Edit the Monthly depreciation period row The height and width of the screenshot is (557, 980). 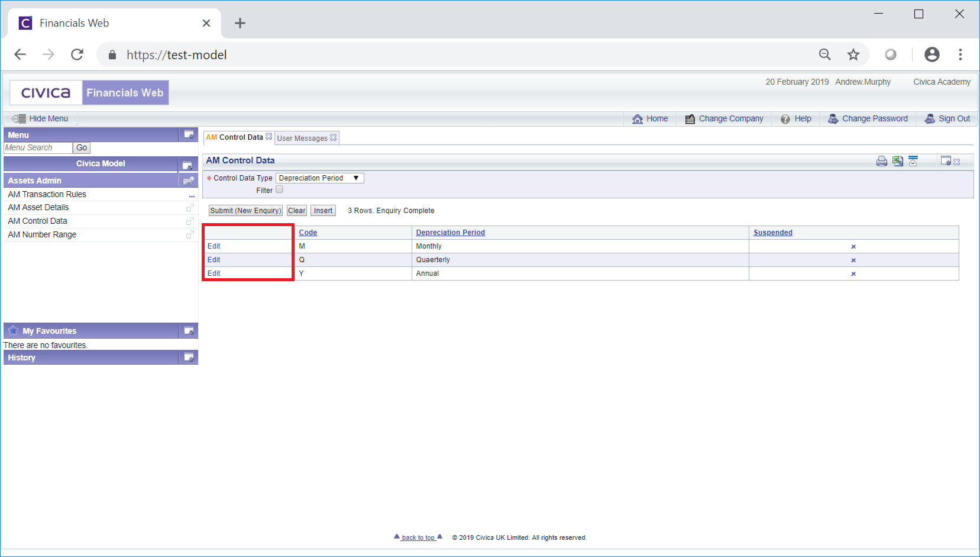click(x=214, y=246)
